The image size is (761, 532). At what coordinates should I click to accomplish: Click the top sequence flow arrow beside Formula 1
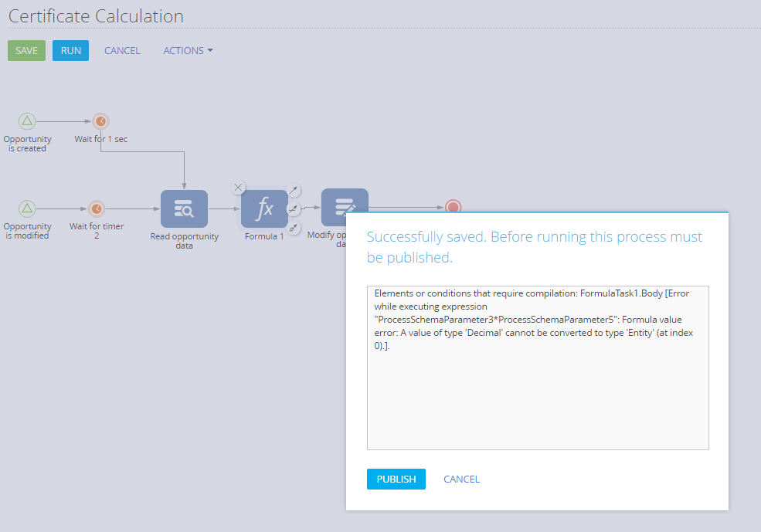click(294, 190)
